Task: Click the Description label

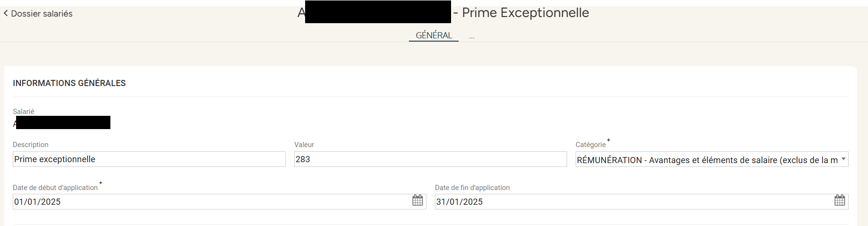Action: pos(30,145)
